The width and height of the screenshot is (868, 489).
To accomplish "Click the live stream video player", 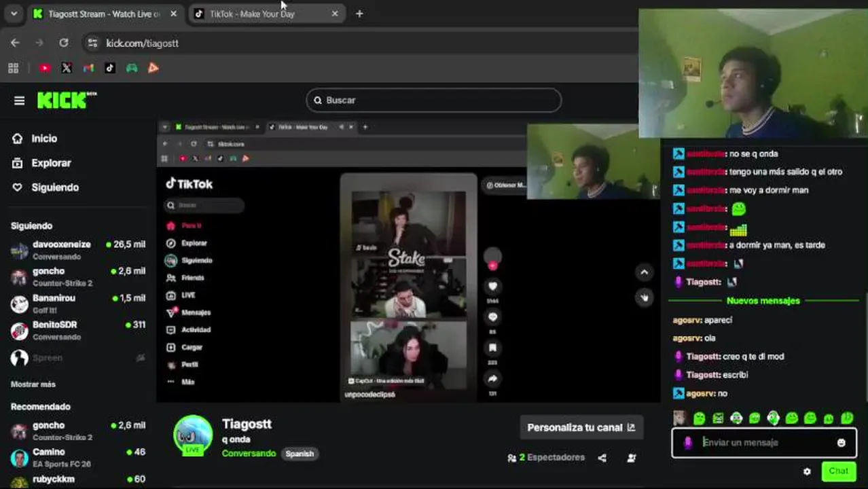I will click(408, 262).
